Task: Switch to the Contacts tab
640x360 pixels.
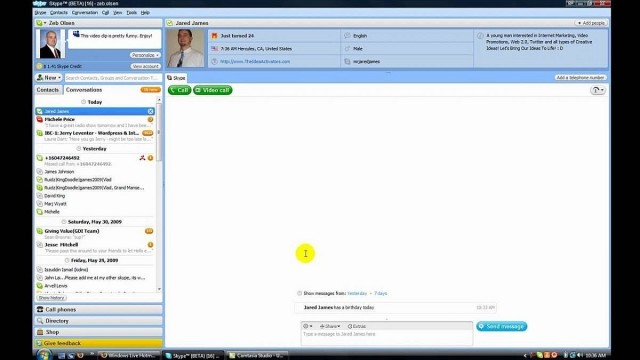Action: tap(48, 90)
